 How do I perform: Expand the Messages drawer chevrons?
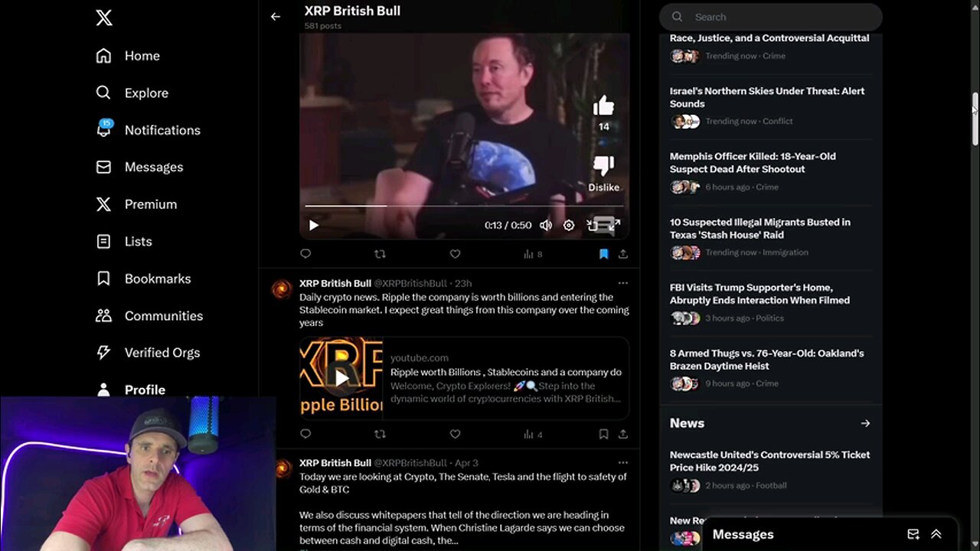tap(936, 534)
